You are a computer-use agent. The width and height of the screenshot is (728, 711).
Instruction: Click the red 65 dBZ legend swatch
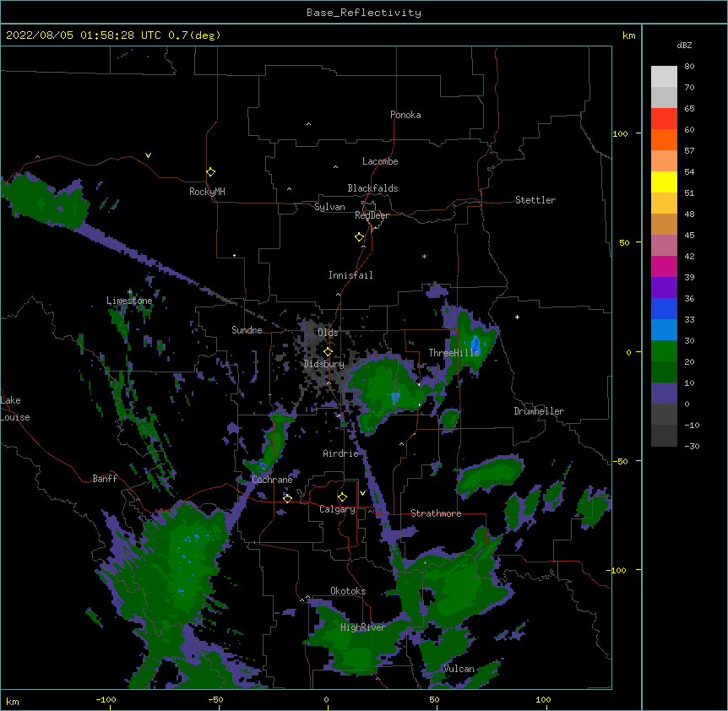pyautogui.click(x=664, y=119)
